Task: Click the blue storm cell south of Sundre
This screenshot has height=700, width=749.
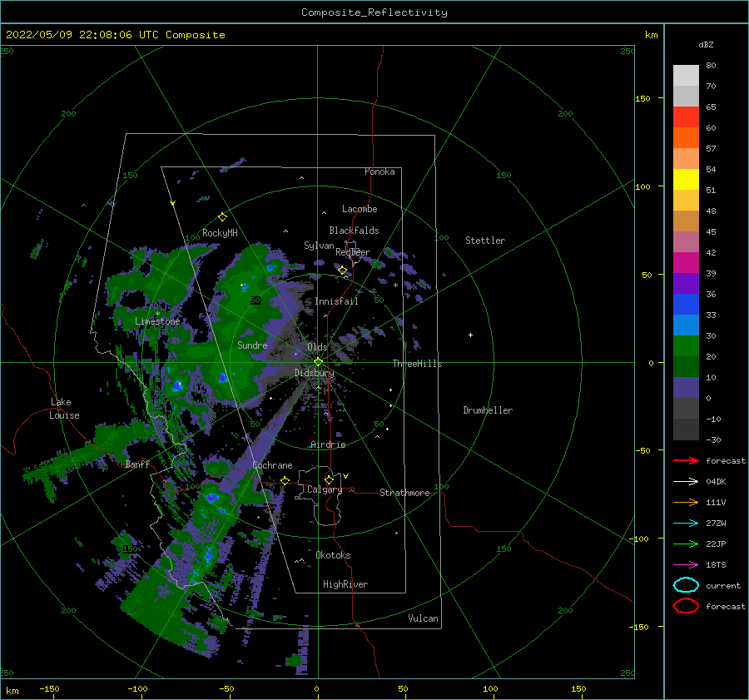Action: [x=222, y=378]
